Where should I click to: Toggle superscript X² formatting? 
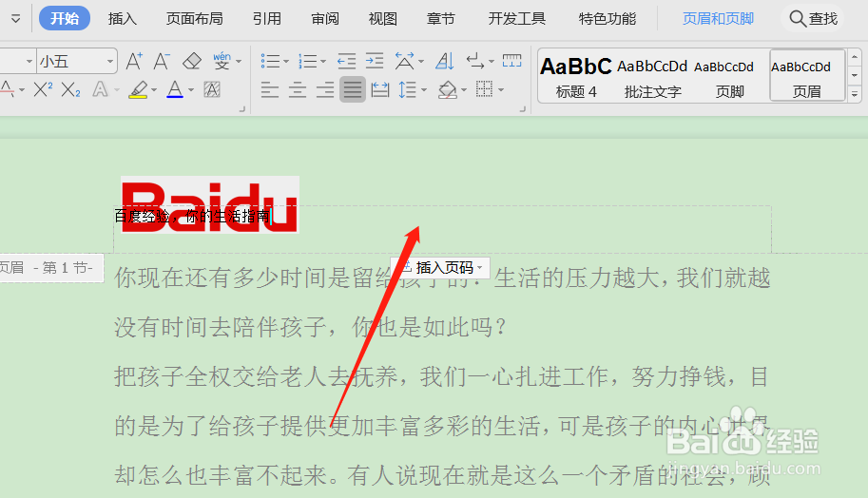point(43,89)
